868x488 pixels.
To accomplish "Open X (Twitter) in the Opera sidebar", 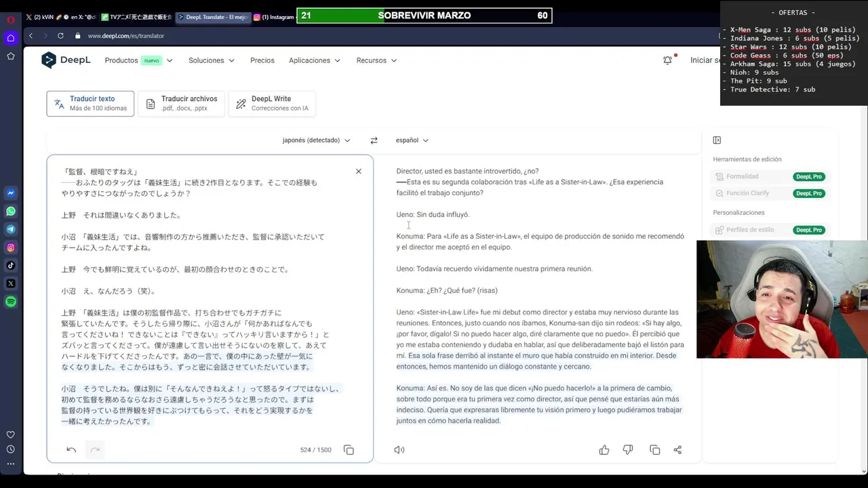I will (x=11, y=283).
